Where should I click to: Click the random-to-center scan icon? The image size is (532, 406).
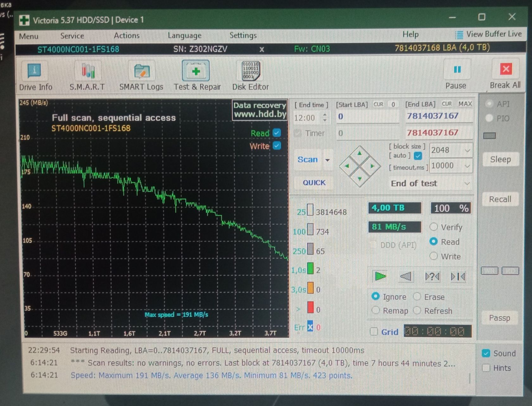[x=458, y=277]
